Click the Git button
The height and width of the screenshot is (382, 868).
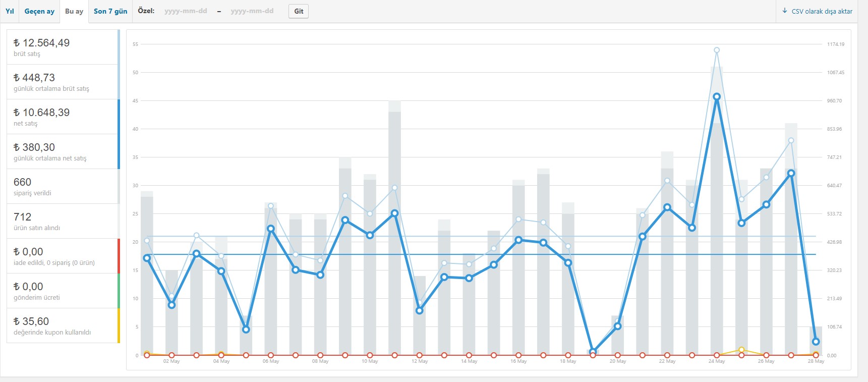pos(299,11)
